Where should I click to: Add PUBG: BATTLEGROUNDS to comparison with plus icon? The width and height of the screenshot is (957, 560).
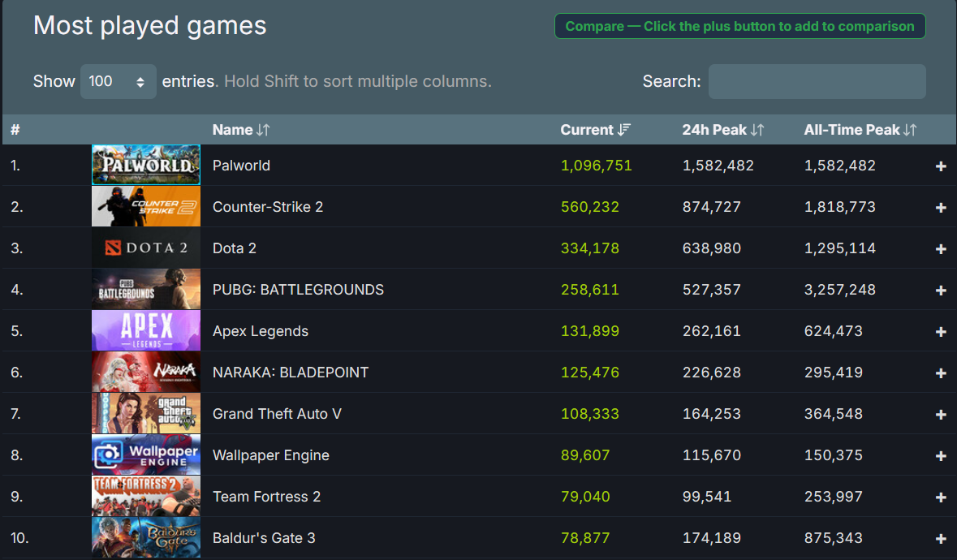click(941, 291)
